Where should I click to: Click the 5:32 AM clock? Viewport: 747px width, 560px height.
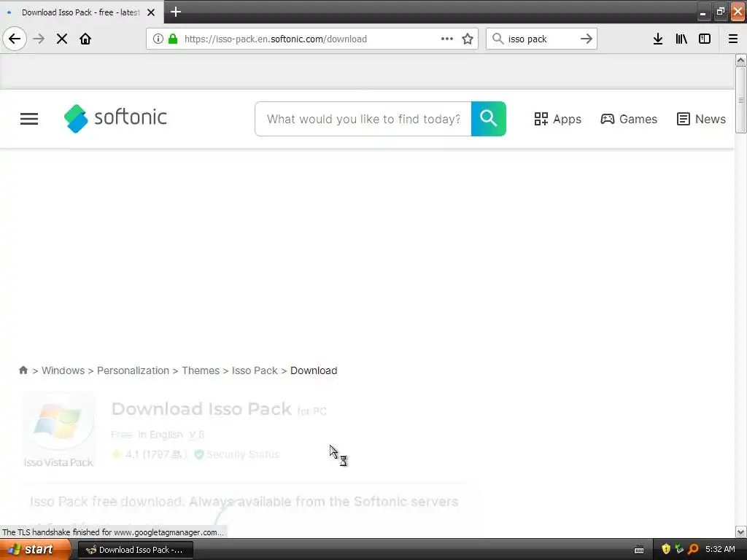pos(720,549)
